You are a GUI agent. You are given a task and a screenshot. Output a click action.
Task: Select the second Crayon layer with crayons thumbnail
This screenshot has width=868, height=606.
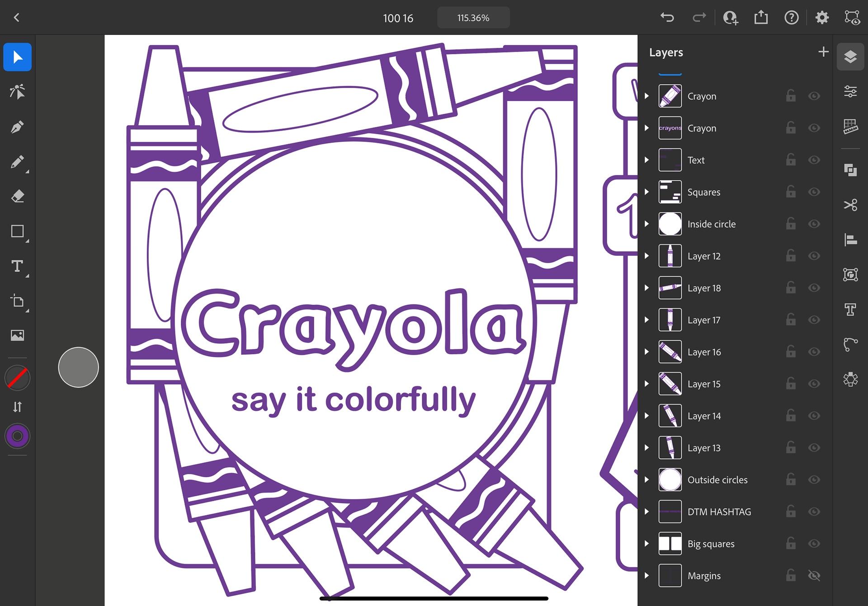pos(735,128)
